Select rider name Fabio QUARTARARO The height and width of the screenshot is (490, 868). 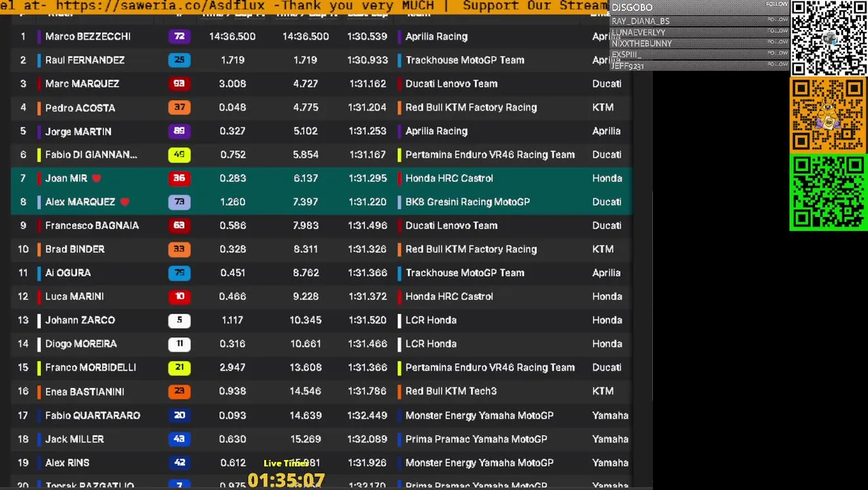(x=93, y=415)
